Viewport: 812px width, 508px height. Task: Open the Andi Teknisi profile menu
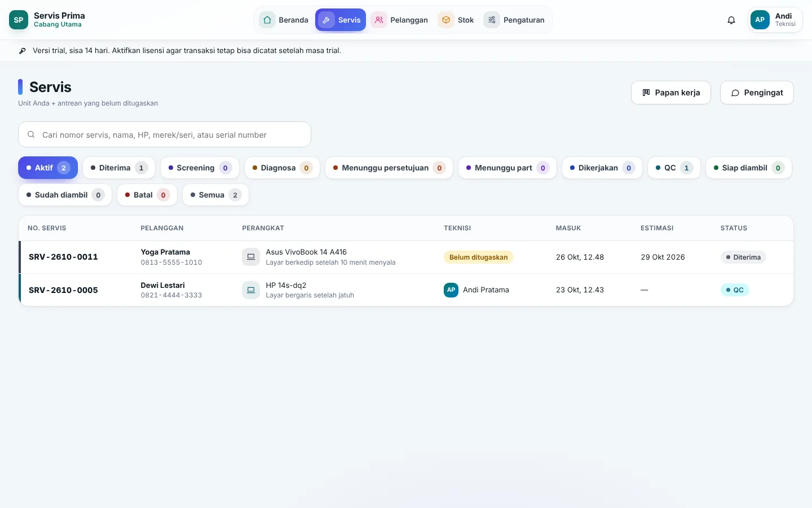[x=775, y=20]
